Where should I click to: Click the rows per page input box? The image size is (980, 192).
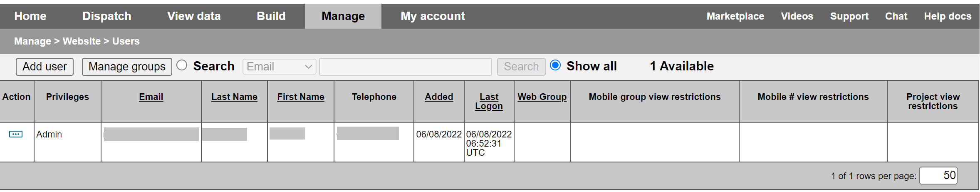click(x=938, y=175)
